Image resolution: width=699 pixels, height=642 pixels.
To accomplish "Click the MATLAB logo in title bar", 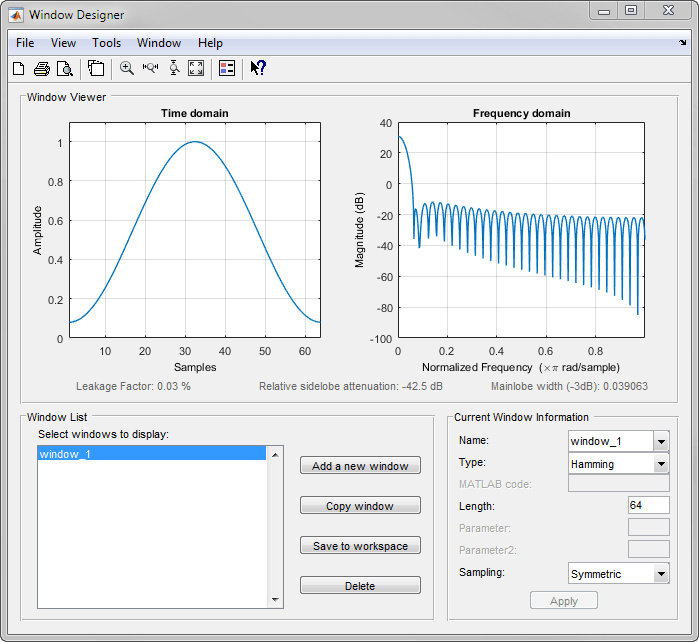I will (16, 15).
